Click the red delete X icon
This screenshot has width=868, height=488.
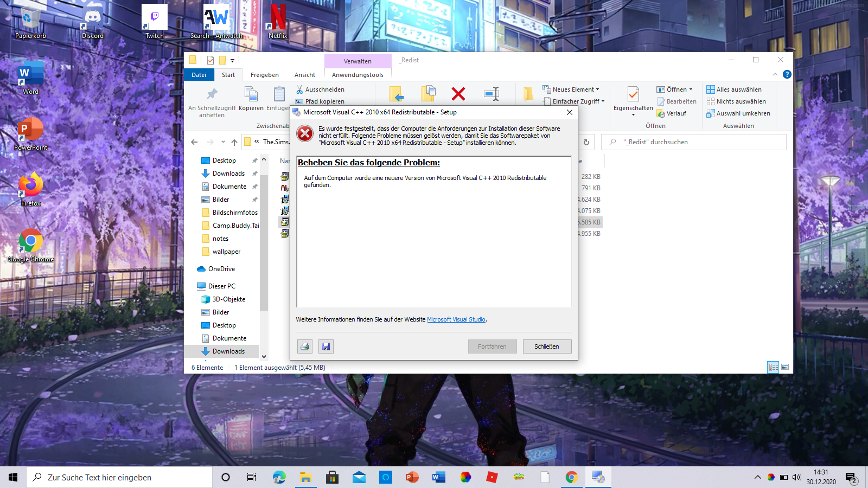(x=458, y=94)
